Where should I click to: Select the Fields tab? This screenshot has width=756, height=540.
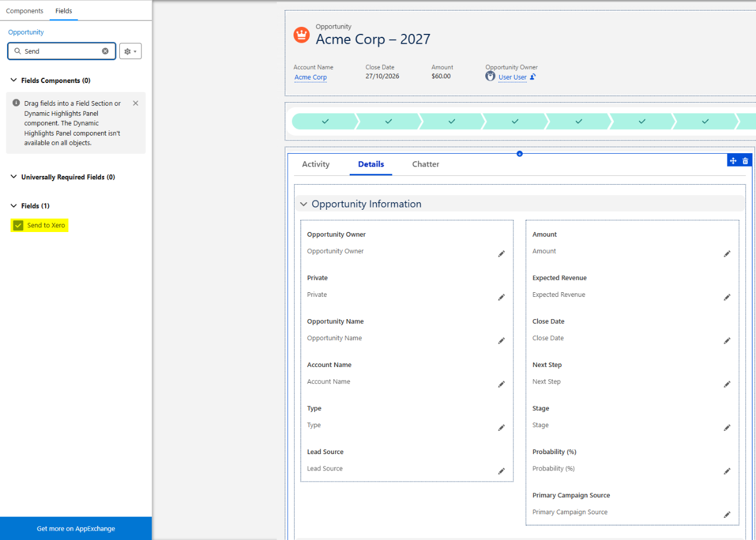(x=64, y=11)
